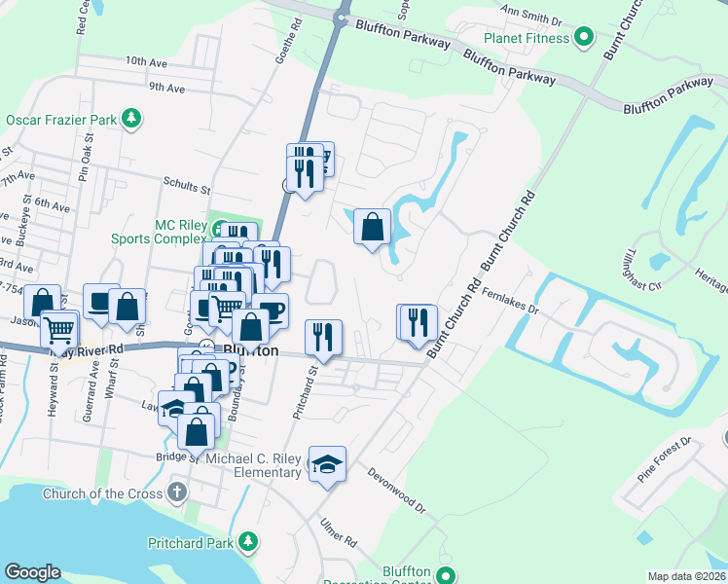Click the Church of the Cross label
Screen dimensions: 728x584
coord(102,493)
